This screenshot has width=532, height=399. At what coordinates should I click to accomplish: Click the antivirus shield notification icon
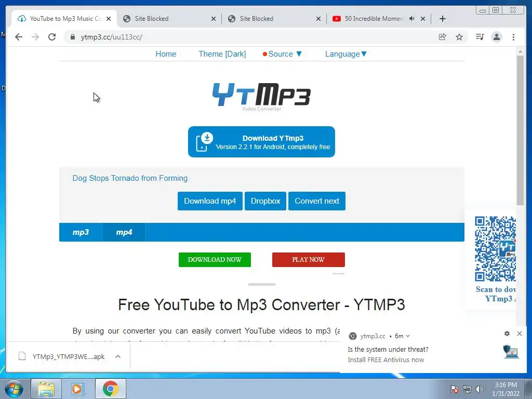tap(511, 352)
